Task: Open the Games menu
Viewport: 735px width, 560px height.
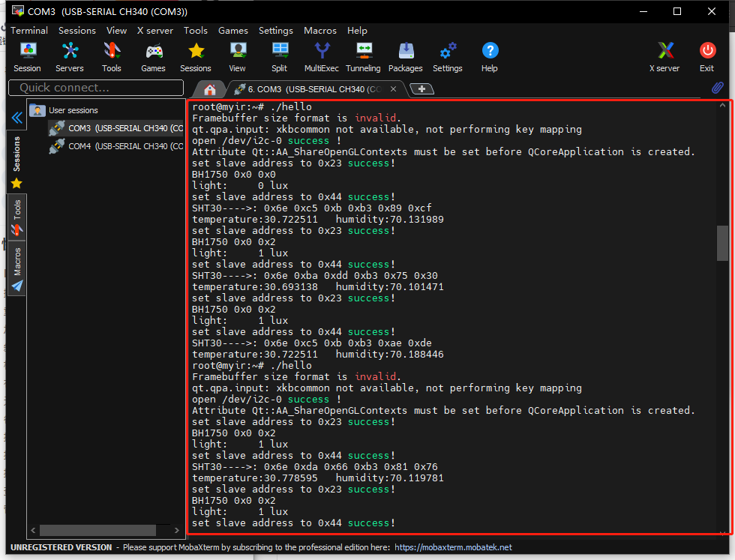Action: 233,31
